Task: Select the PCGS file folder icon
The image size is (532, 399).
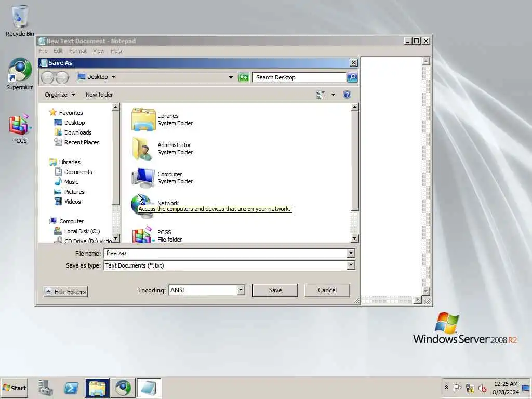Action: tap(142, 234)
